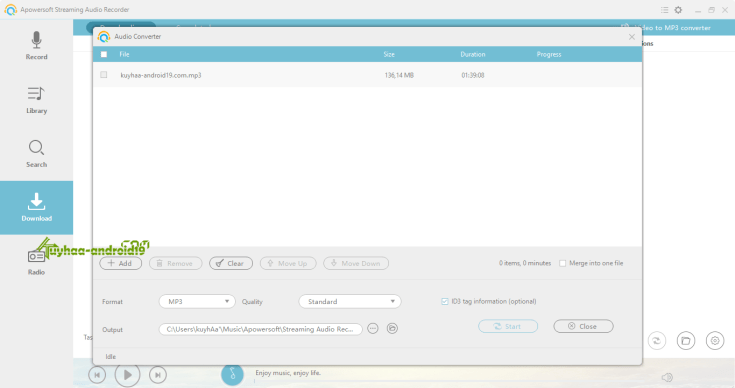The image size is (735, 388).
Task: Click the Clear button
Action: pos(231,263)
